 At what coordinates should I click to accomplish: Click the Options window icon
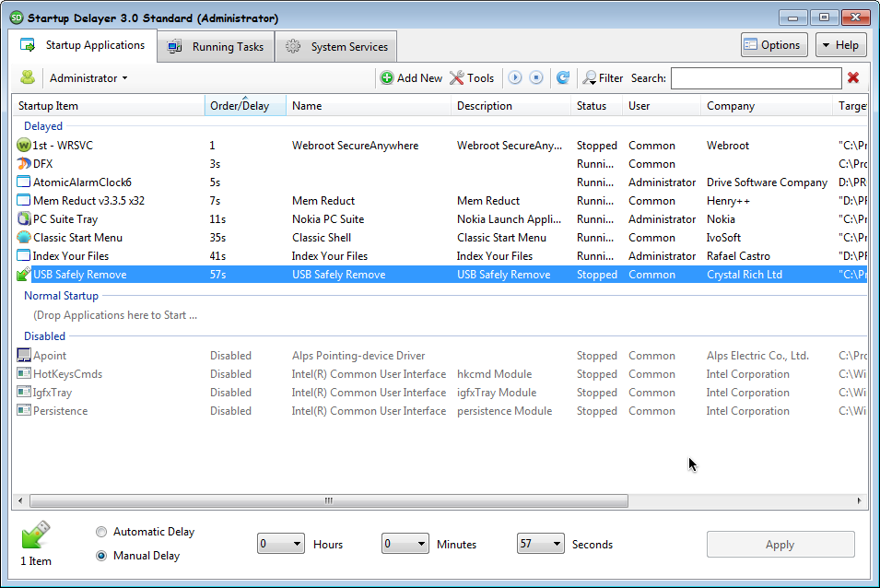point(750,45)
